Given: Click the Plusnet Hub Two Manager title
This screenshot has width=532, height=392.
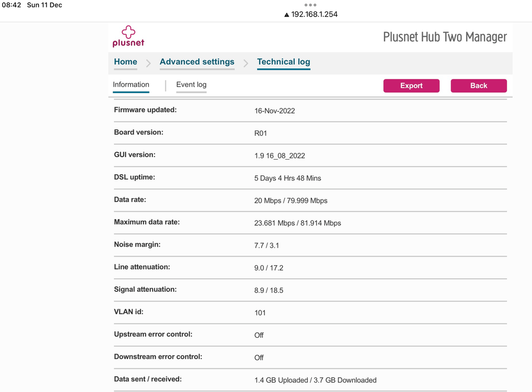Looking at the screenshot, I should [445, 37].
